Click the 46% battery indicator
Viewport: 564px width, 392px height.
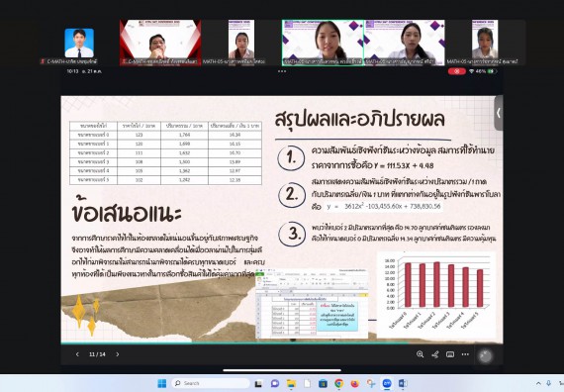point(486,71)
